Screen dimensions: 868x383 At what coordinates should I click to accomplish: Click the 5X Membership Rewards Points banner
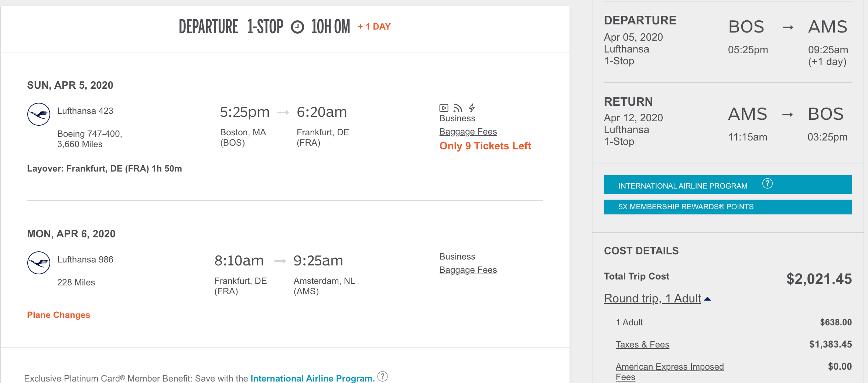(728, 207)
